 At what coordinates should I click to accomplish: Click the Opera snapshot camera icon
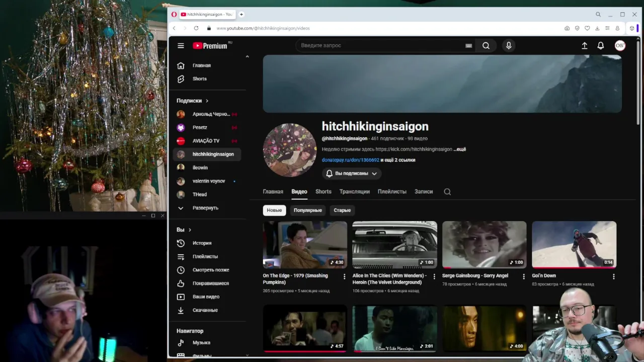coord(567,28)
